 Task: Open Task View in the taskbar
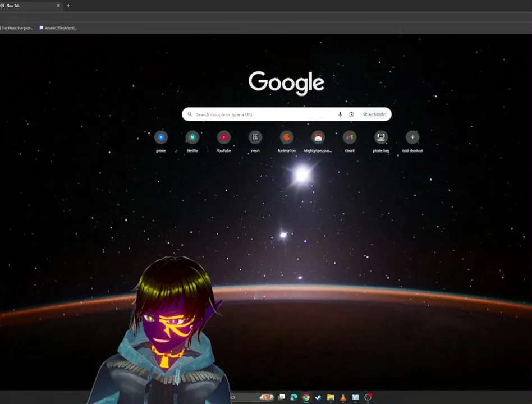282,397
